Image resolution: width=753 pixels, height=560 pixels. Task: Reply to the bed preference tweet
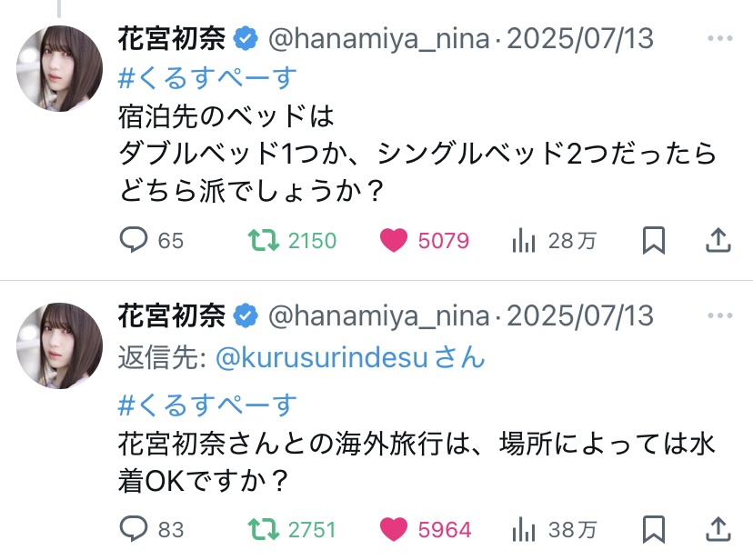click(x=135, y=240)
